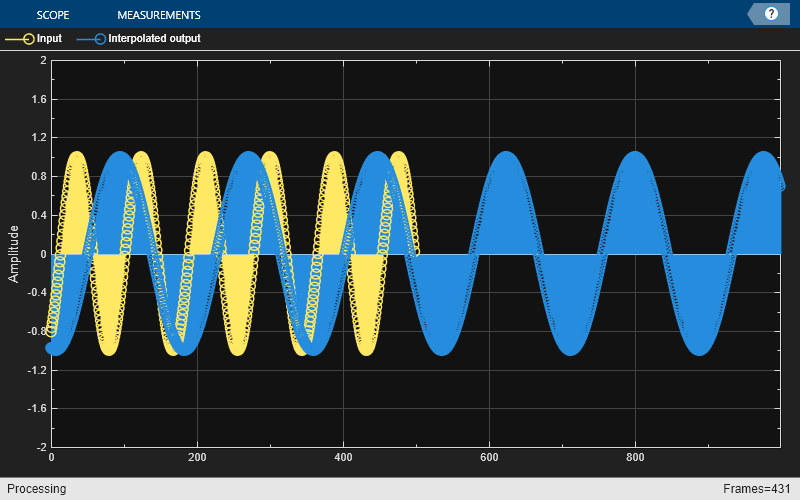Click the blue Interpolated output legend marker
Image resolution: width=800 pixels, height=500 pixels.
click(91, 39)
